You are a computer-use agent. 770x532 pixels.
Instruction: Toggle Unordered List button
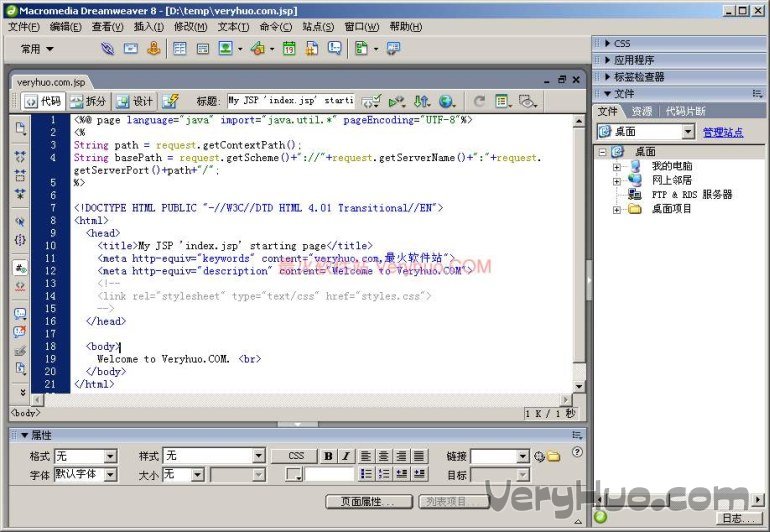(x=366, y=474)
